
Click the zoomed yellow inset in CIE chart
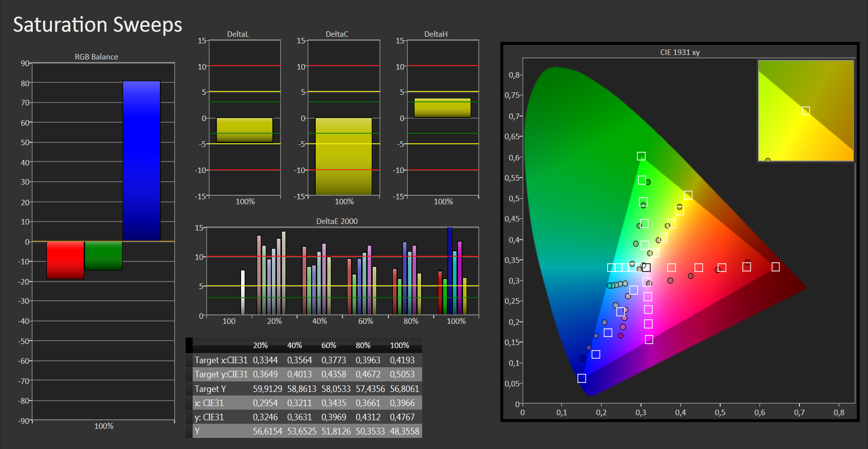(x=805, y=110)
